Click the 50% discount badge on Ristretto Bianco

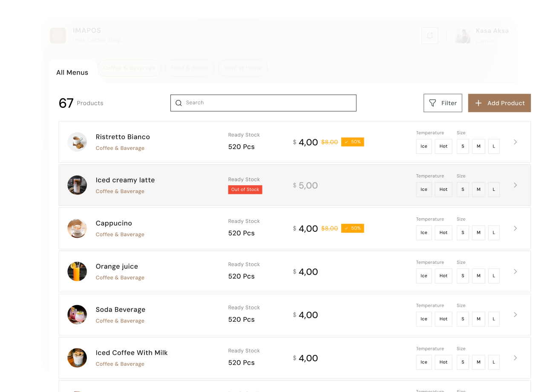point(352,142)
